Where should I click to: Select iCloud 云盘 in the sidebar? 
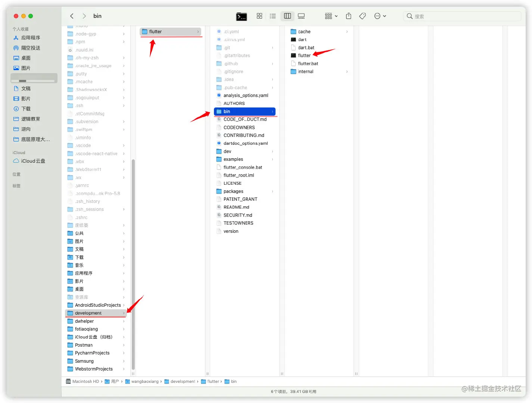(x=33, y=161)
